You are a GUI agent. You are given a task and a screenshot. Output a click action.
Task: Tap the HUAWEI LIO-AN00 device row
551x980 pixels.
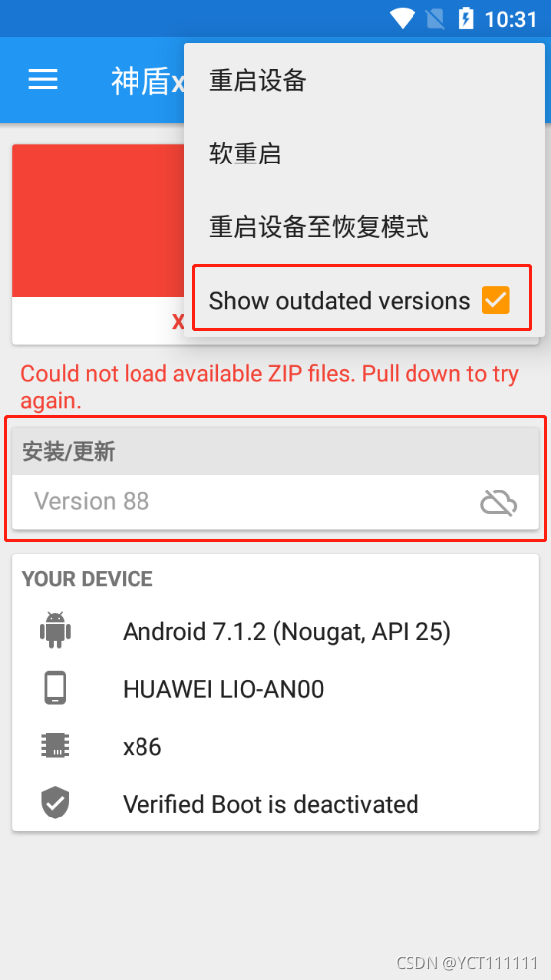(275, 689)
